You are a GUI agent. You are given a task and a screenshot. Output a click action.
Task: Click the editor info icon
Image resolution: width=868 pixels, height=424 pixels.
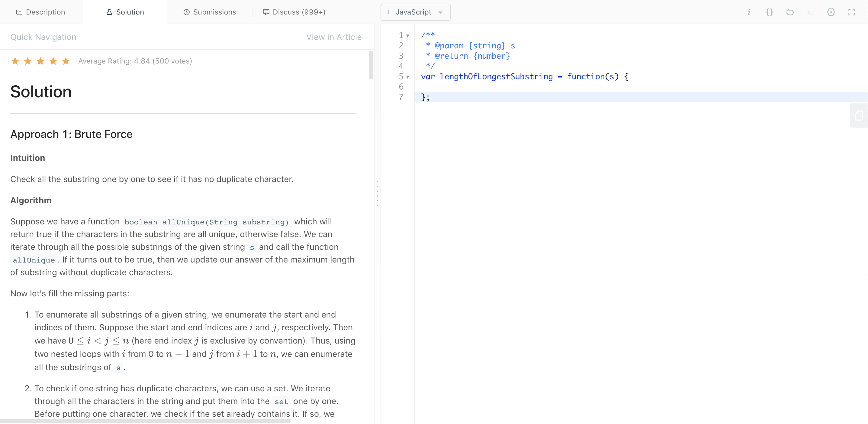[x=749, y=12]
